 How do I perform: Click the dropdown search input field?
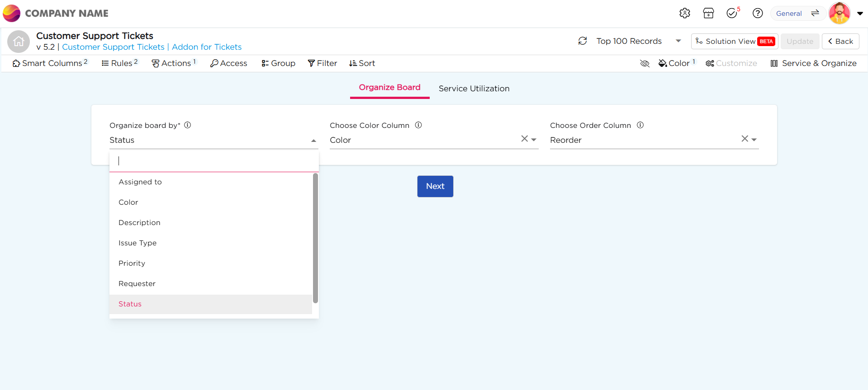pyautogui.click(x=213, y=161)
